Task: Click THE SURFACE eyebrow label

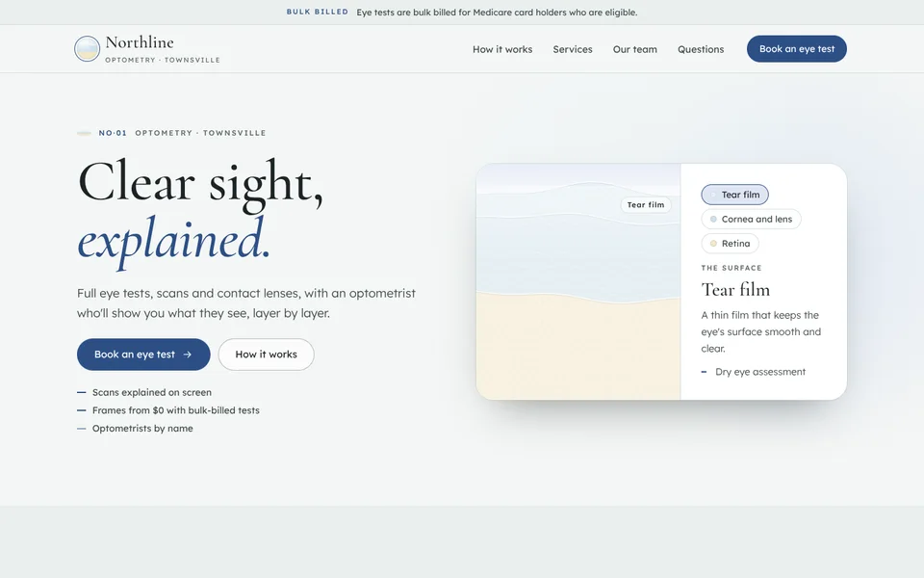Action: (x=731, y=268)
